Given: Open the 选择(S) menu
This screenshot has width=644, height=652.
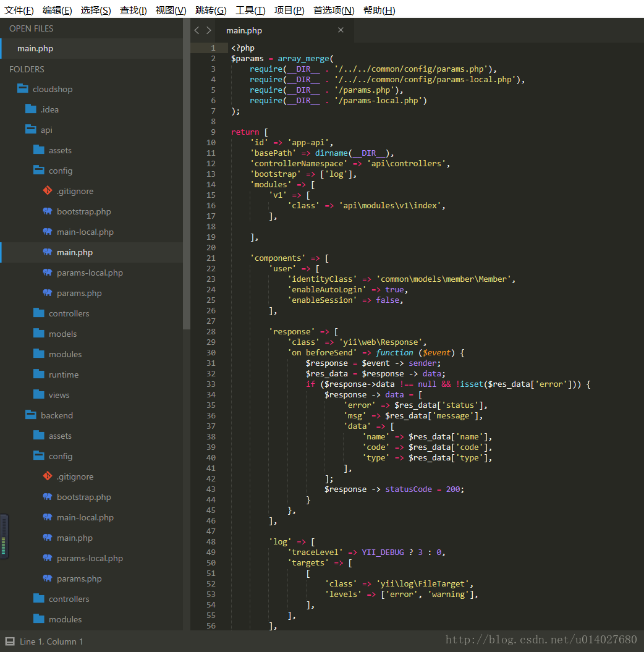Looking at the screenshot, I should click(96, 10).
